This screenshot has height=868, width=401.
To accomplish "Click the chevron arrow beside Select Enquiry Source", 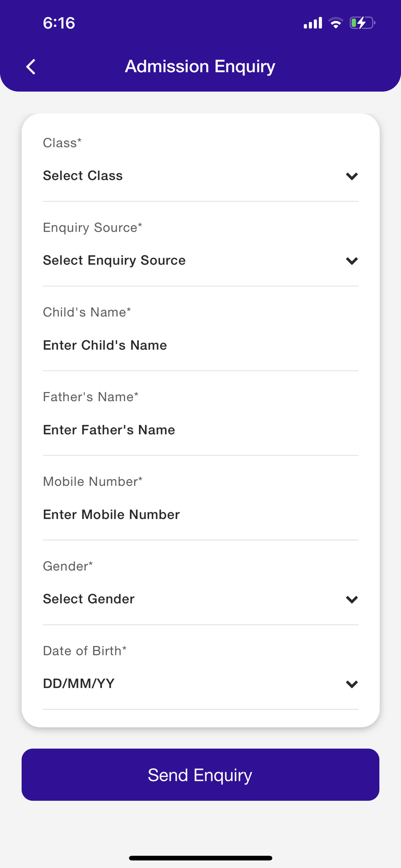I will click(x=352, y=261).
